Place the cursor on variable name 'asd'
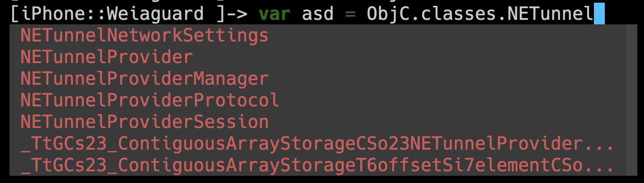Screen dimensions: 644x183 pyautogui.click(x=318, y=14)
